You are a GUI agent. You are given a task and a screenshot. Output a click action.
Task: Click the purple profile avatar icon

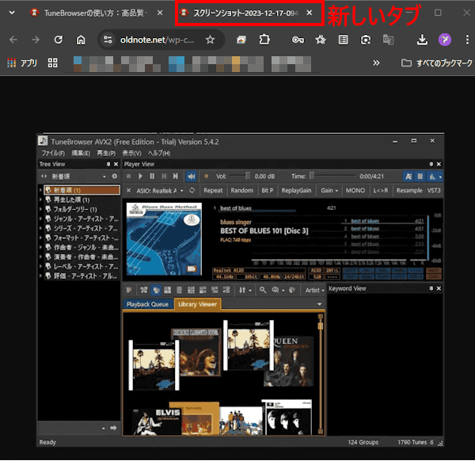[445, 40]
